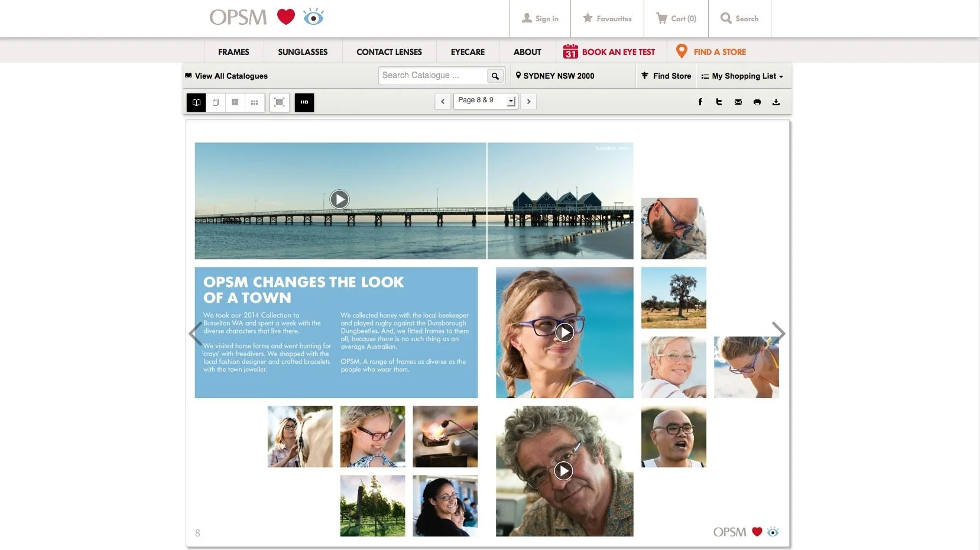Open blonde girl with black glasses thumbnail
The height and width of the screenshot is (550, 980).
[373, 436]
